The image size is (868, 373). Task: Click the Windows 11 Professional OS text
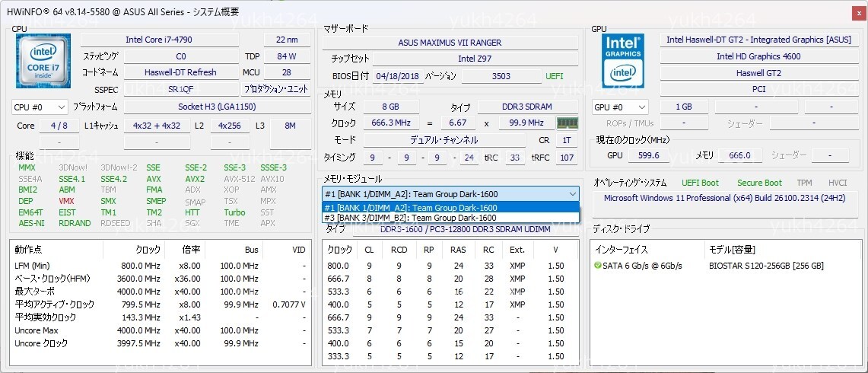coord(726,198)
